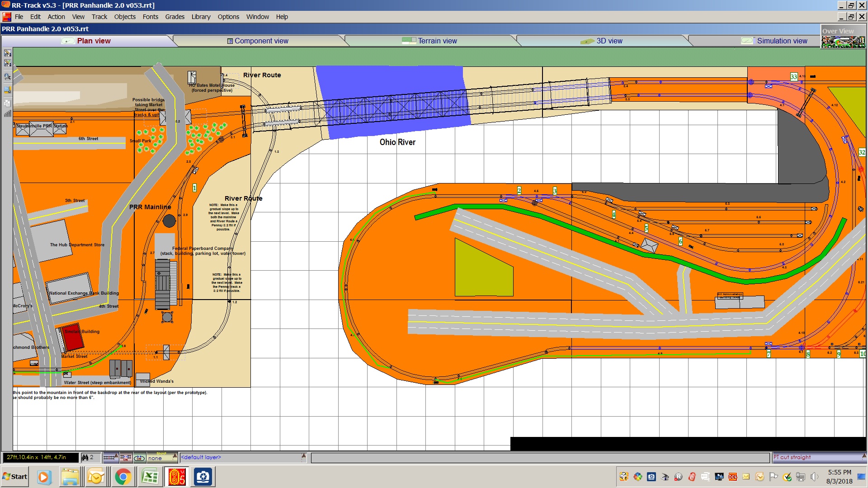Click the top save-layout icon in sidebar

[7, 53]
